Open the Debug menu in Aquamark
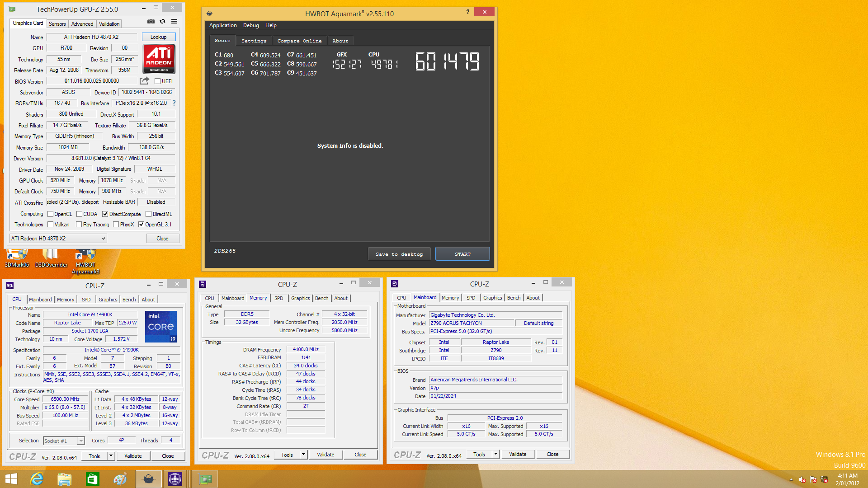868x488 pixels. (251, 25)
